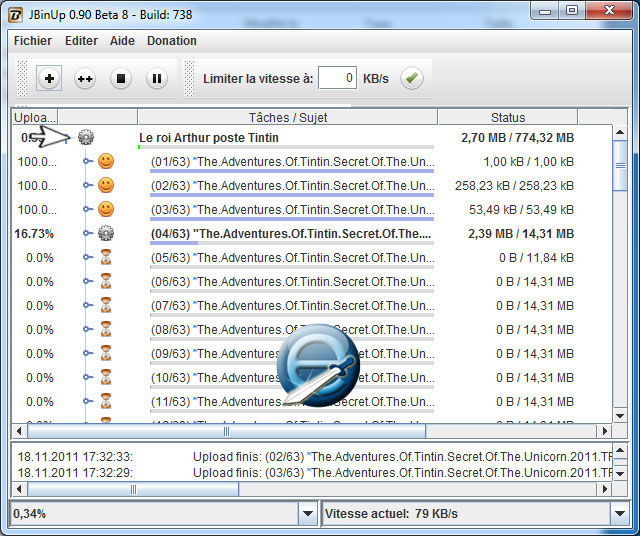The width and height of the screenshot is (640, 536).
Task: Click log timestamp 18.11.2011 17:32:33
Action: coord(75,456)
